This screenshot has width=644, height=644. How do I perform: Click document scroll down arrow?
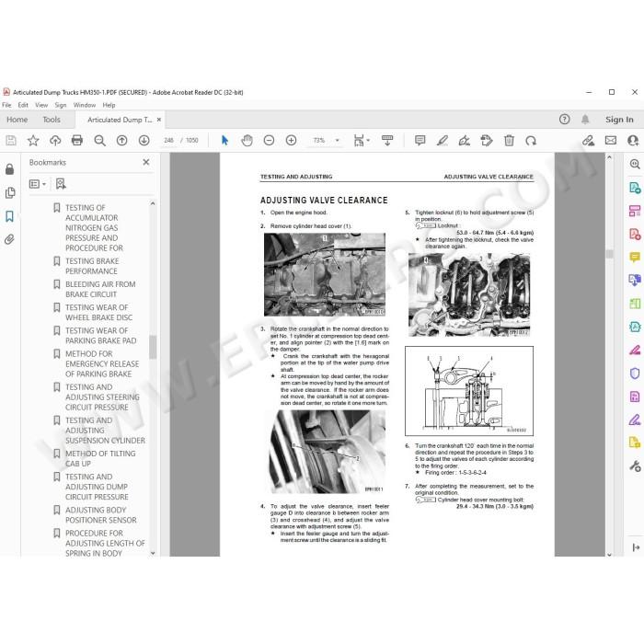(x=609, y=554)
